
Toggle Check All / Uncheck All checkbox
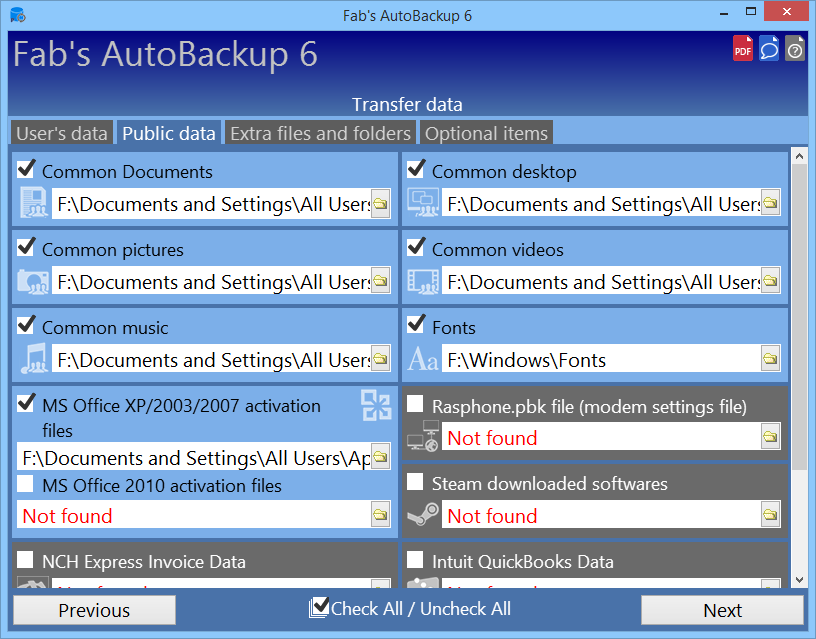(320, 607)
